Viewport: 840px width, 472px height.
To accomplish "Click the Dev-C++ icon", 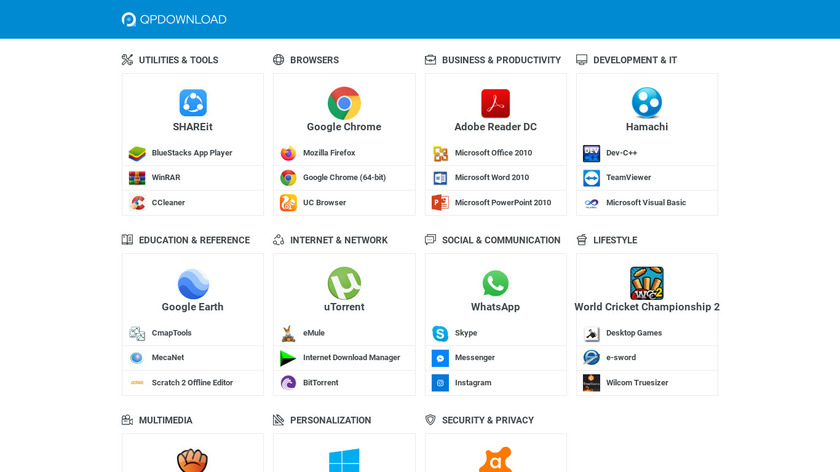I will 591,153.
